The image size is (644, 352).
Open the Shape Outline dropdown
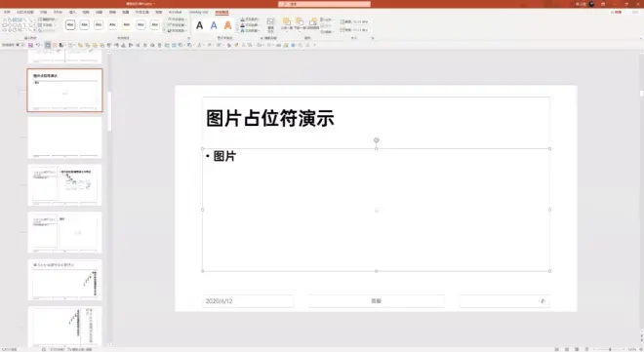coord(178,25)
